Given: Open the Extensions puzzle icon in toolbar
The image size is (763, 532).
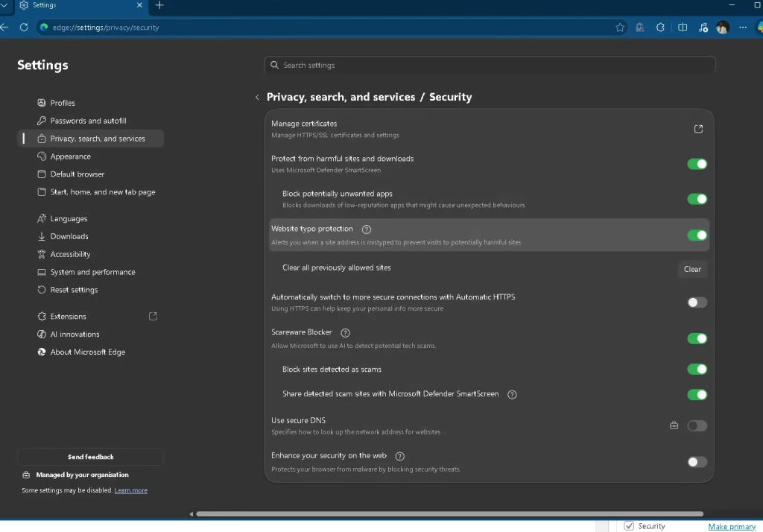Looking at the screenshot, I should pyautogui.click(x=660, y=28).
